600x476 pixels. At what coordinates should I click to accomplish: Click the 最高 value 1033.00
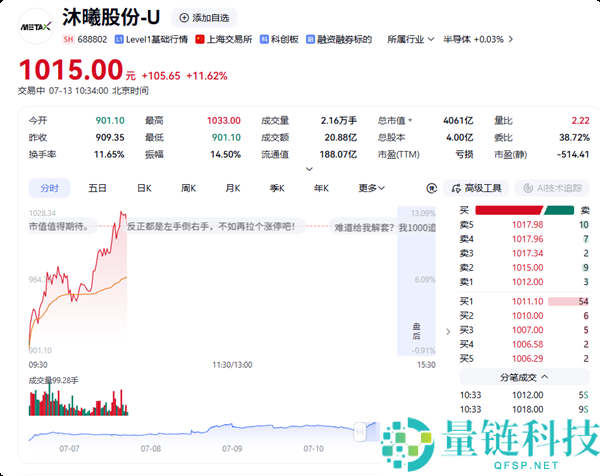pyautogui.click(x=224, y=121)
